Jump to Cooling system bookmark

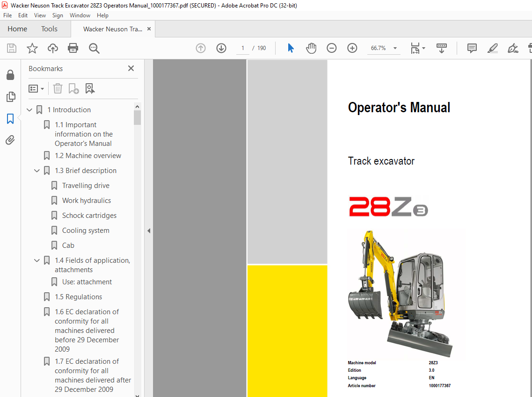click(86, 230)
